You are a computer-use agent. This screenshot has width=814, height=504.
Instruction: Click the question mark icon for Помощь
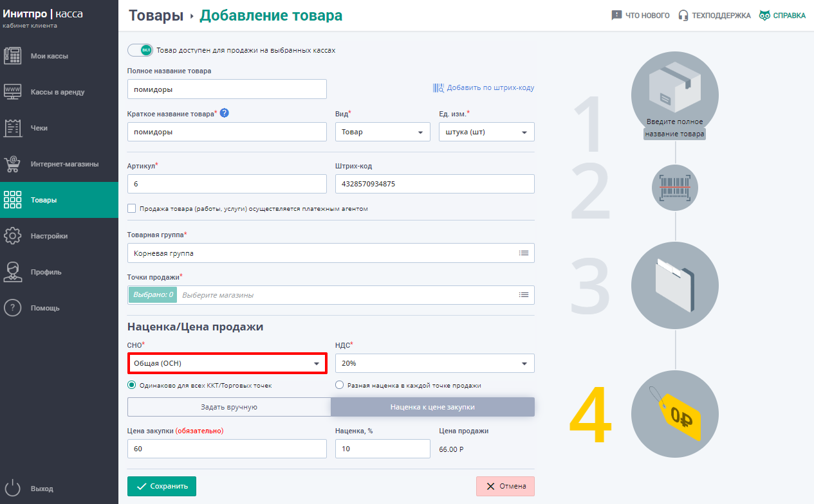click(x=13, y=308)
